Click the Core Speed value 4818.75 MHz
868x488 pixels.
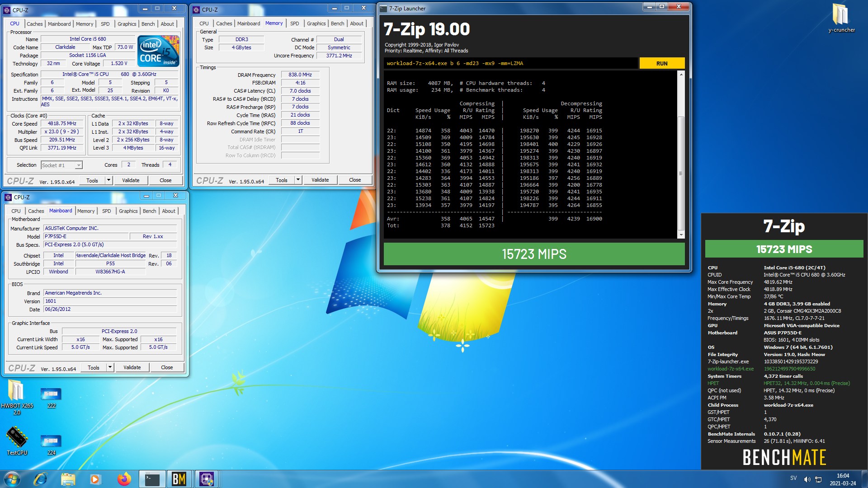(x=62, y=123)
